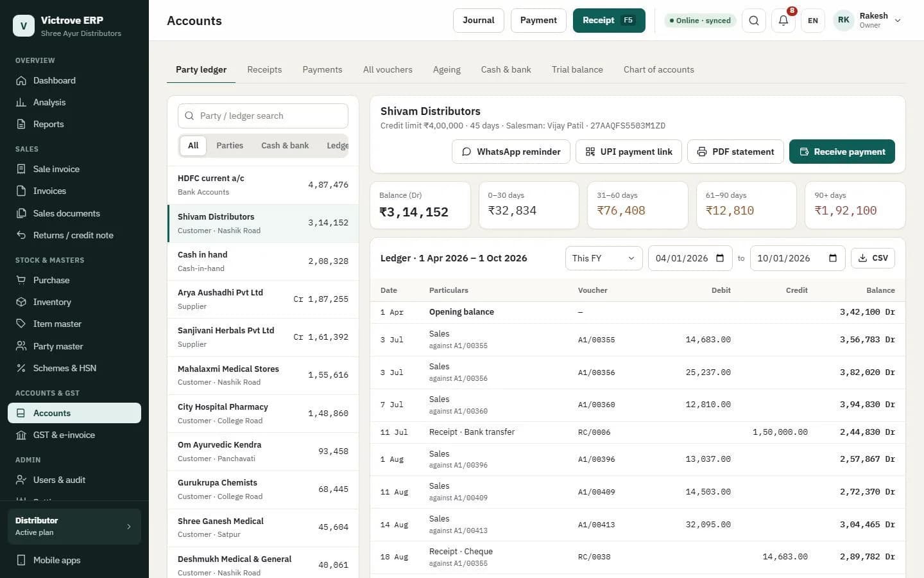
Task: Click the 90+ days ageing card
Action: 855,205
